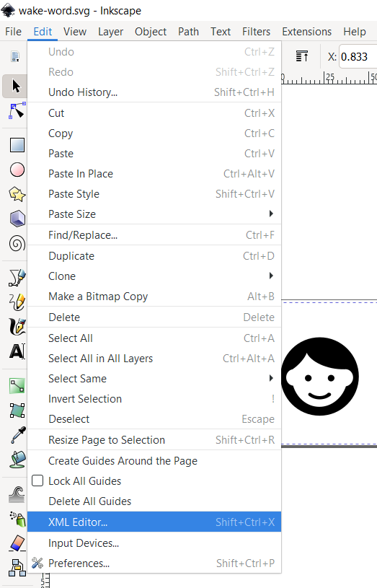
Task: Choose Delete with Delete shortcut
Action: tap(154, 317)
